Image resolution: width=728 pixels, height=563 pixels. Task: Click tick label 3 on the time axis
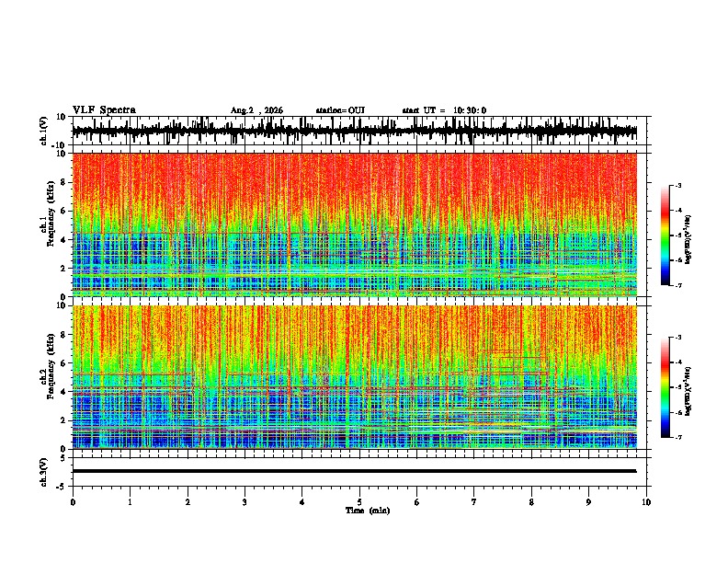pyautogui.click(x=245, y=502)
